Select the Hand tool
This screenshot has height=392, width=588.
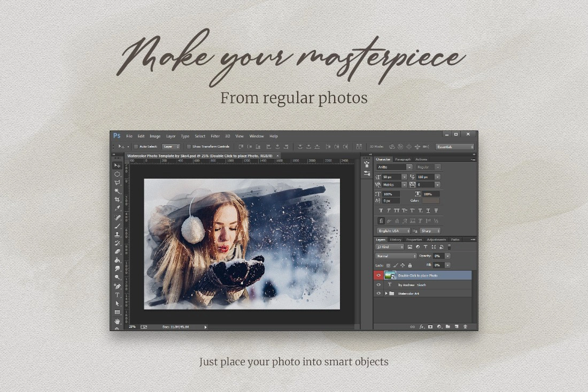point(118,321)
